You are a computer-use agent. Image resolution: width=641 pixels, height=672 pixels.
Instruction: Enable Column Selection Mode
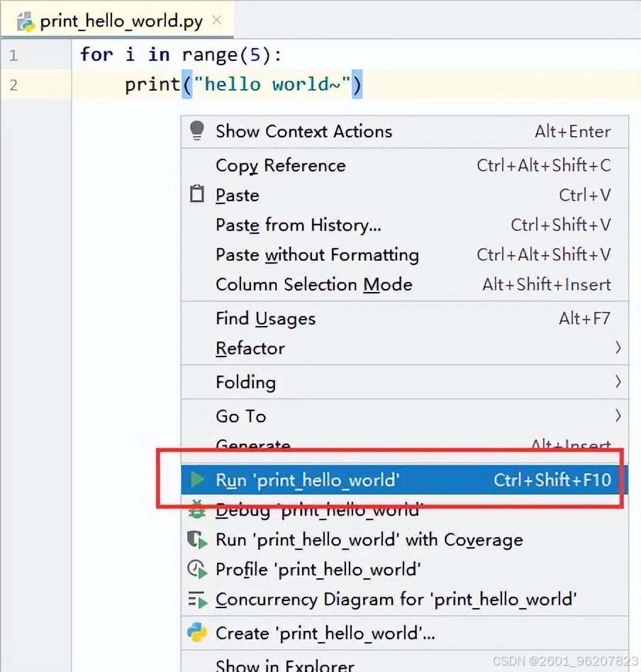(405, 284)
